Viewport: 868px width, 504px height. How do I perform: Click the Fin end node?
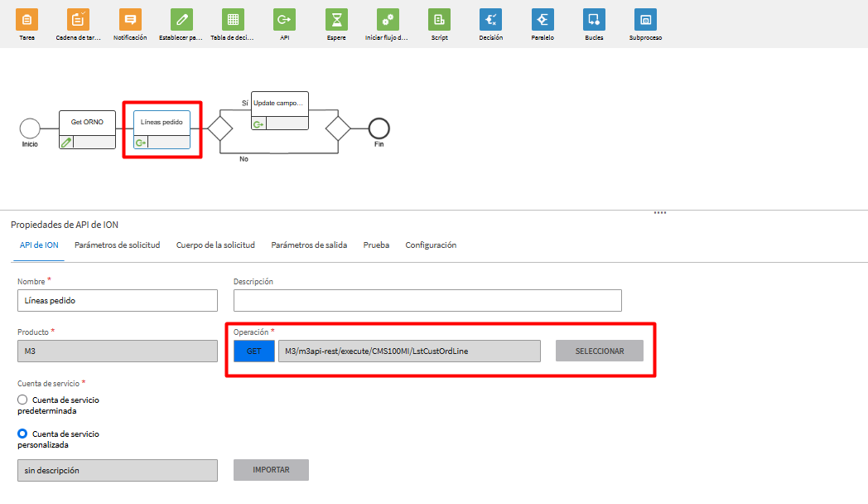click(x=379, y=128)
